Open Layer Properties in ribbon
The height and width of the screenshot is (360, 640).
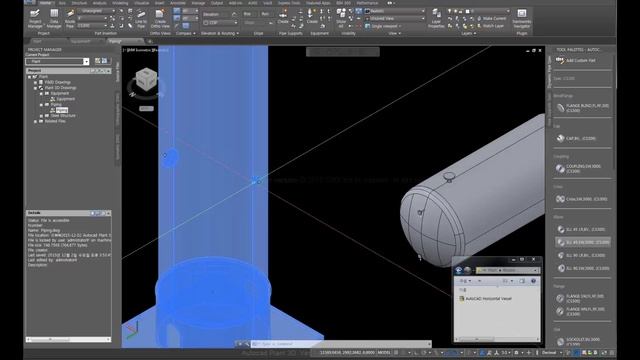(x=436, y=18)
